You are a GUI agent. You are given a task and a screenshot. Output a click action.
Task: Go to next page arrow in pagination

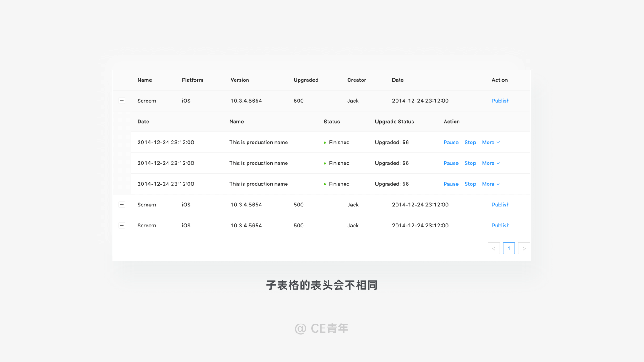point(524,248)
